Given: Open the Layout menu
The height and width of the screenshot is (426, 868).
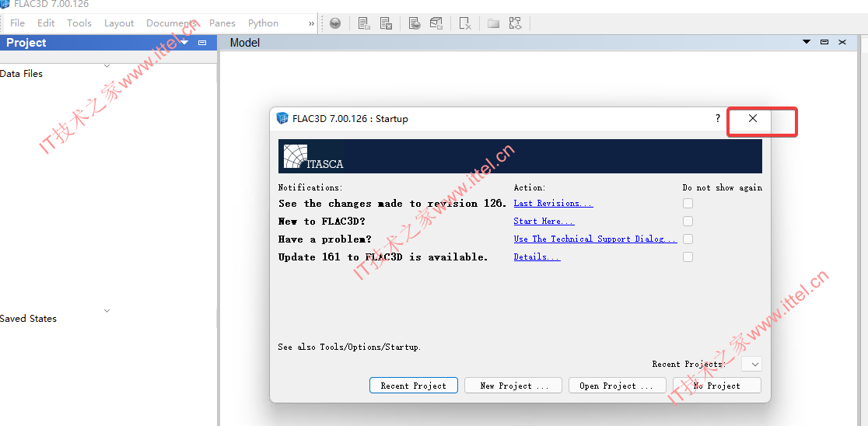Looking at the screenshot, I should [119, 23].
